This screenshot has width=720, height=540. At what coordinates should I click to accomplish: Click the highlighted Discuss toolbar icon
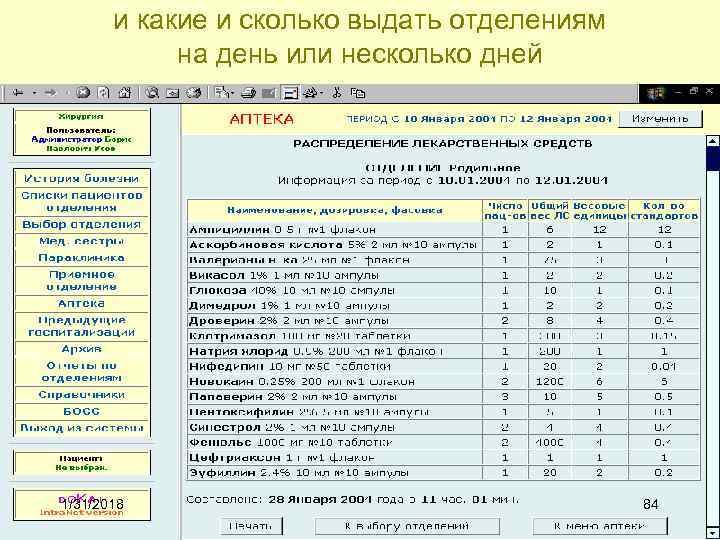click(290, 93)
